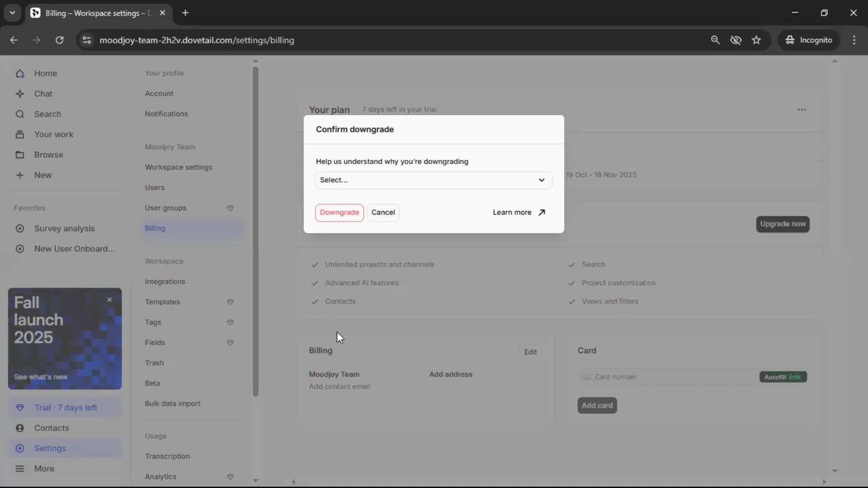Open Chat via sparkle icon
The height and width of the screenshot is (488, 868).
click(20, 94)
